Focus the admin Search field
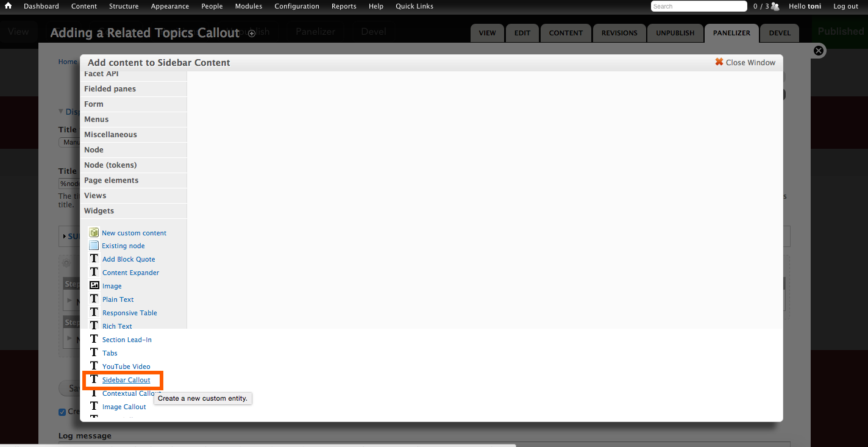The height and width of the screenshot is (447, 868). [699, 6]
